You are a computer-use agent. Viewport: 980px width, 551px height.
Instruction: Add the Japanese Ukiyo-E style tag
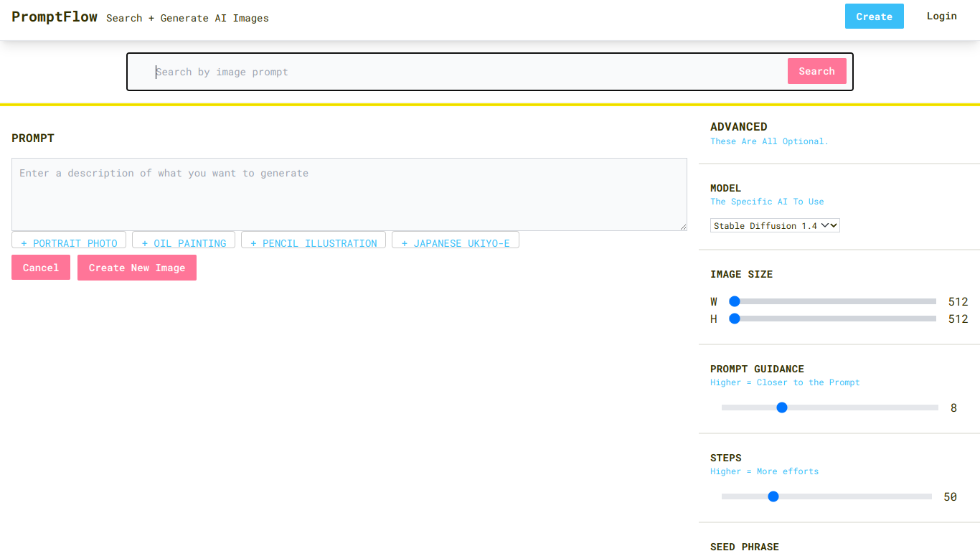(x=456, y=241)
